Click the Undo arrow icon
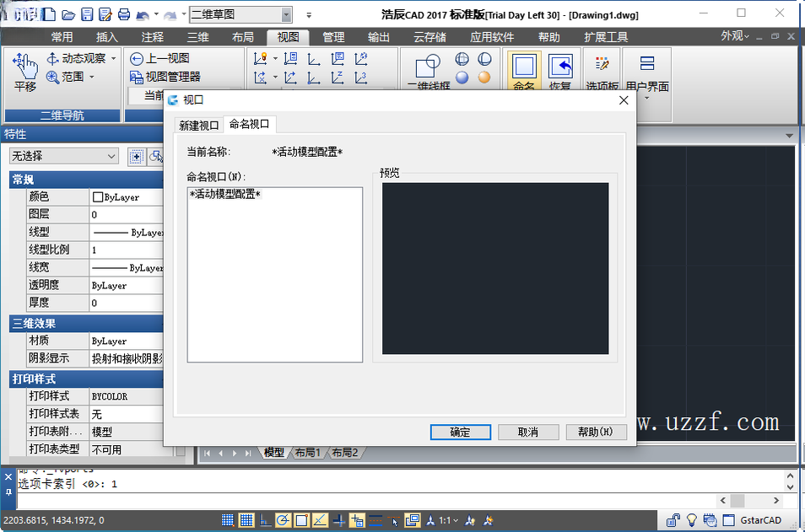Image resolution: width=805 pixels, height=532 pixels. tap(143, 15)
